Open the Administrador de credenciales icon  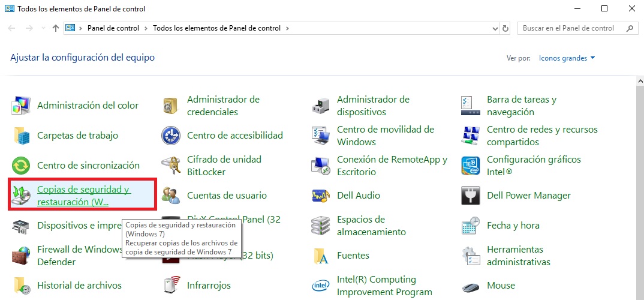171,106
